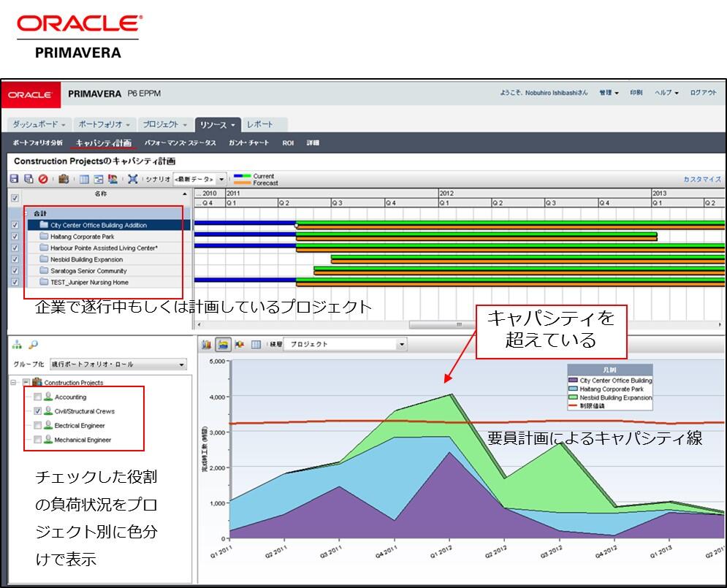Click the blue cross-arrows fit icon in toolbar
Viewport: 727px width, 588px height.
tap(132, 179)
